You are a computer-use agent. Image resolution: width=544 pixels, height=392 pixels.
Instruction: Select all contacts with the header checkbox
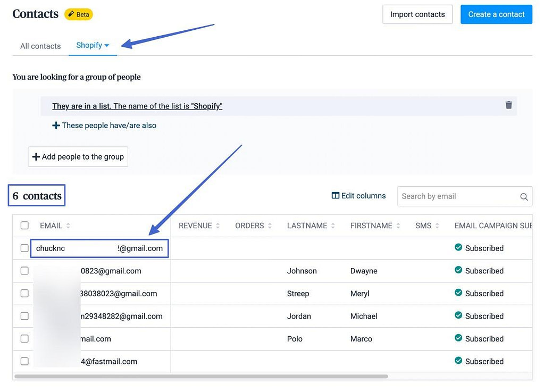click(x=24, y=225)
